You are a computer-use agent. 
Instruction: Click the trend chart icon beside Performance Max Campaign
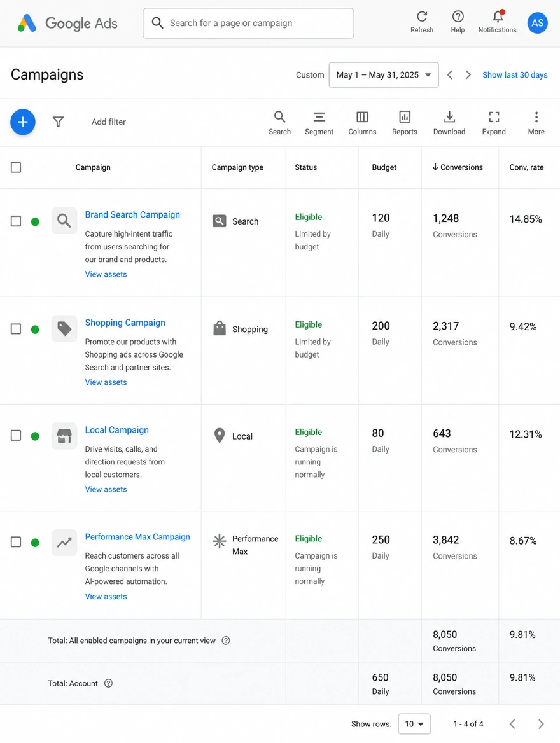click(x=64, y=543)
